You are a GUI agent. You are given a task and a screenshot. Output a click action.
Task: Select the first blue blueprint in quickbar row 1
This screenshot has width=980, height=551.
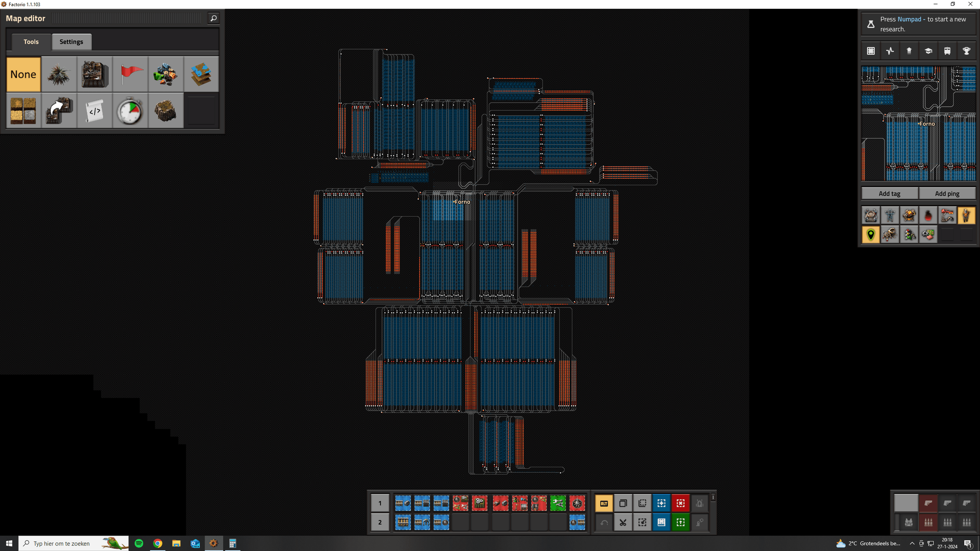click(x=403, y=503)
